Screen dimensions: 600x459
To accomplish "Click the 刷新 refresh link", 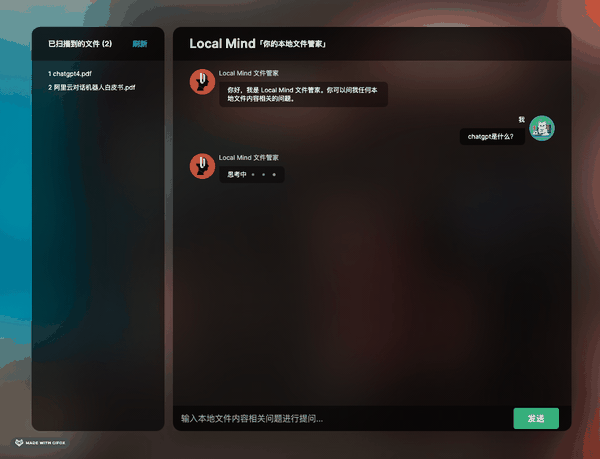I will tap(140, 44).
